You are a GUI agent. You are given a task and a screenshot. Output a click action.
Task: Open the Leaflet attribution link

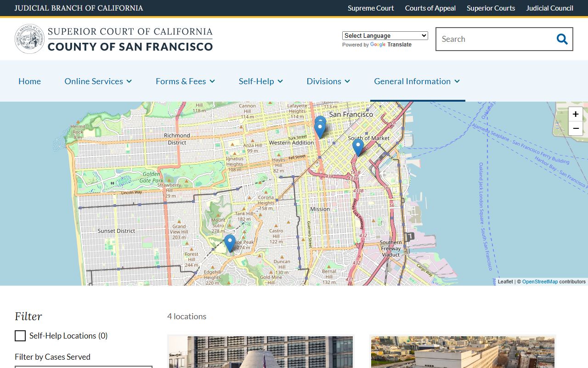click(x=505, y=282)
